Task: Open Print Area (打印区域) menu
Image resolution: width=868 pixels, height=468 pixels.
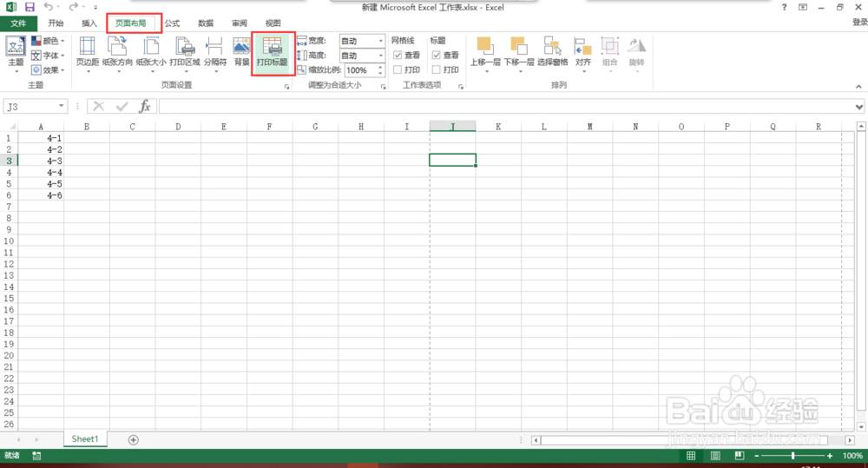Action: pyautogui.click(x=185, y=53)
